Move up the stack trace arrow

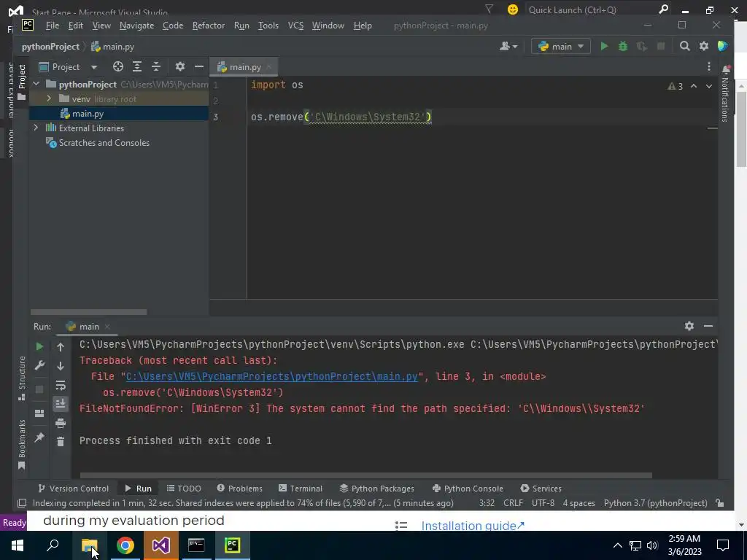(x=61, y=347)
